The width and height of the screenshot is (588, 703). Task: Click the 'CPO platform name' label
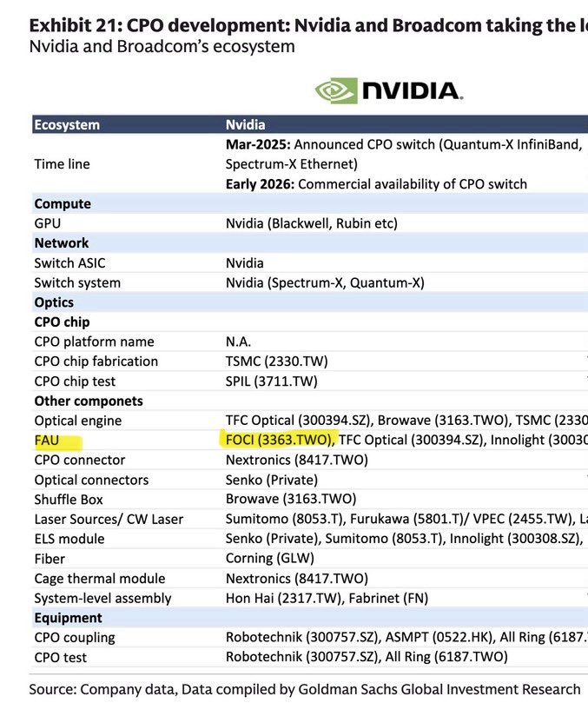tap(94, 342)
